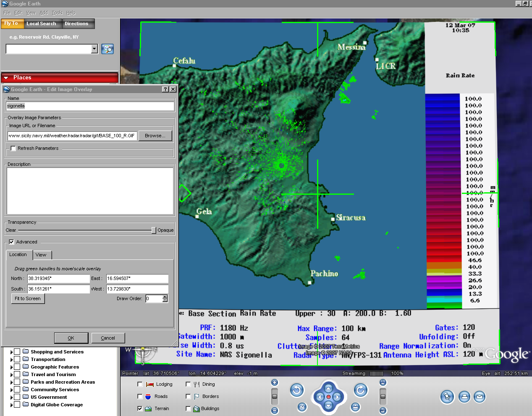Click the zoom in plus button
Screen dimensions: 532x416
point(275,382)
